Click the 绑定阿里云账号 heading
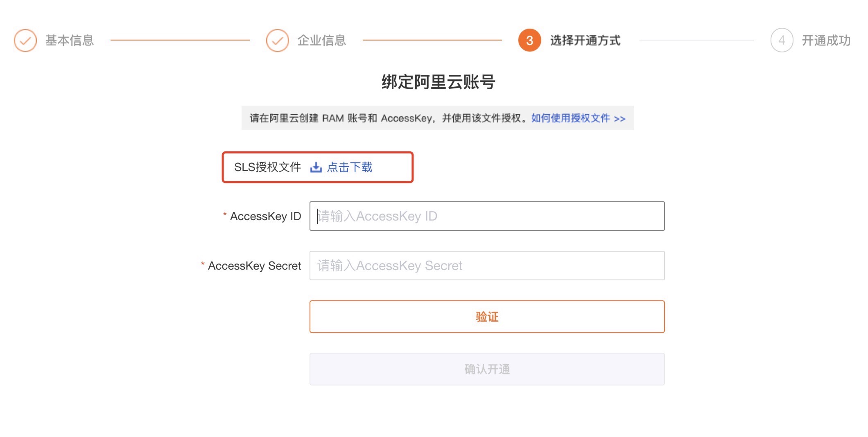This screenshot has height=437, width=868. 439,82
